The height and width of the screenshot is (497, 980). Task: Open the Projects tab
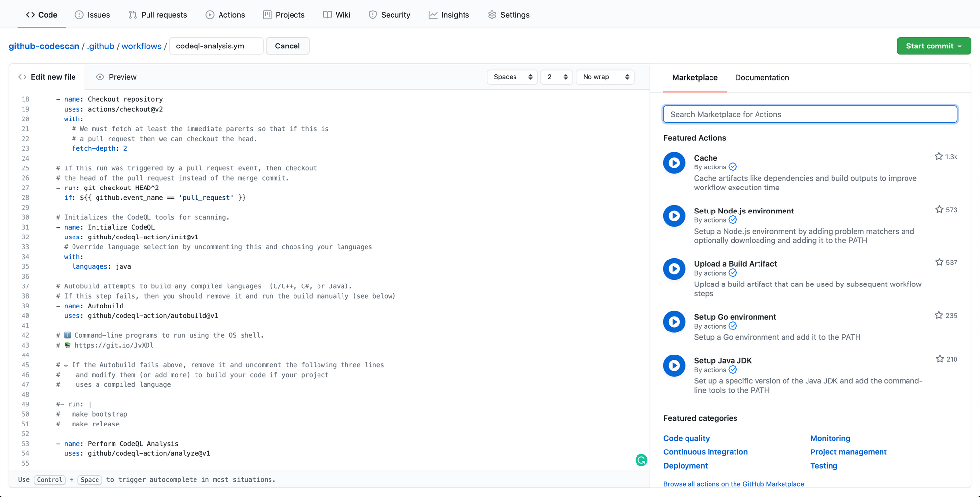tap(284, 15)
